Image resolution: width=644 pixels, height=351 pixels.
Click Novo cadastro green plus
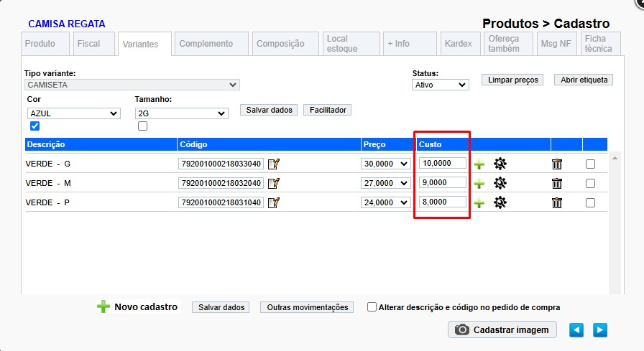click(103, 306)
